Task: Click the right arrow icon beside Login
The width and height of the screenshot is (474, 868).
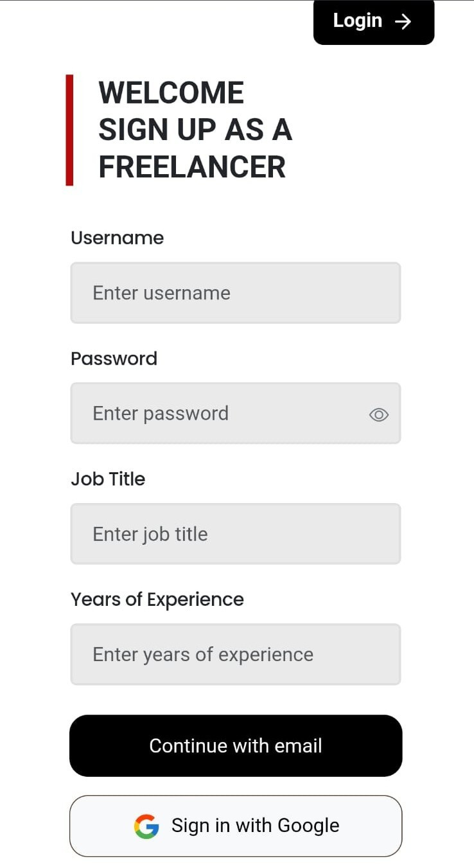Action: (403, 22)
